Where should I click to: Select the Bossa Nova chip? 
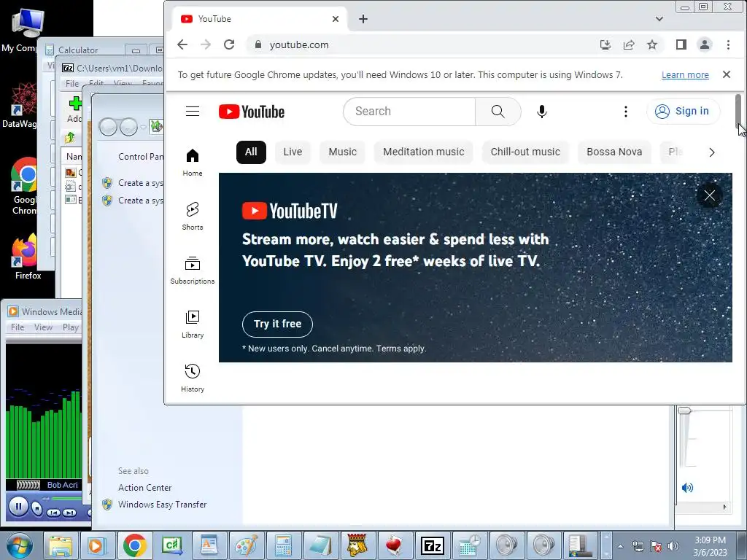(x=614, y=152)
